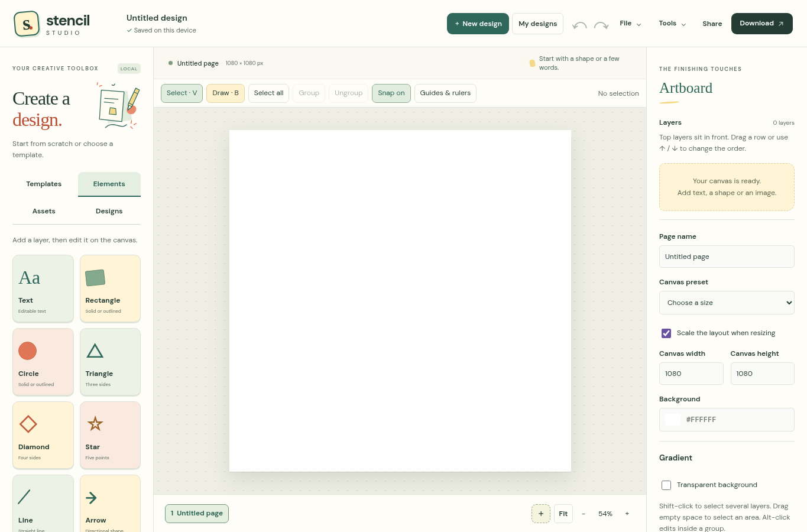Open the Canvas preset size dropdown
This screenshot has width=807, height=532.
pyautogui.click(x=727, y=303)
